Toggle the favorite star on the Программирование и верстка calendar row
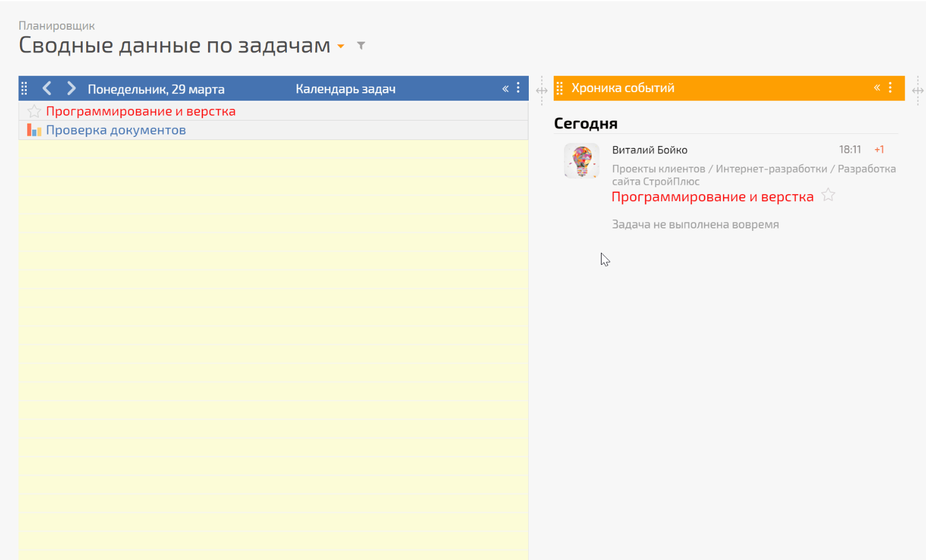 34,111
